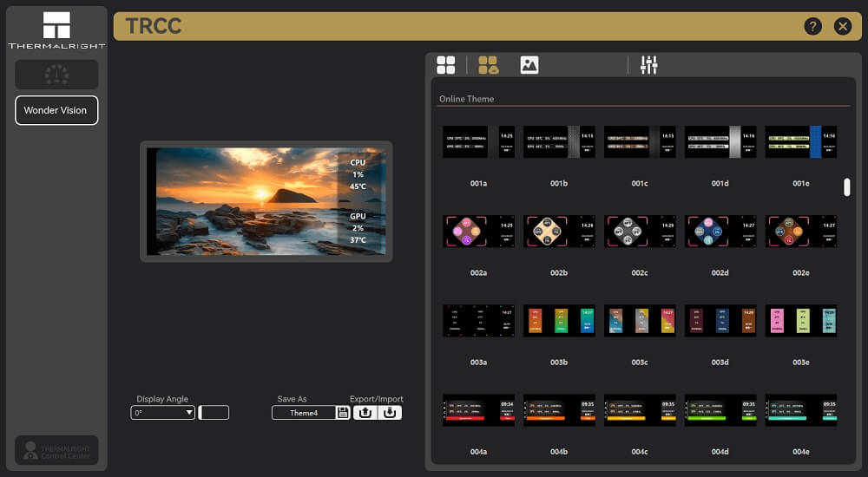
Task: Click the Thermalright logo in sidebar
Action: click(x=56, y=31)
